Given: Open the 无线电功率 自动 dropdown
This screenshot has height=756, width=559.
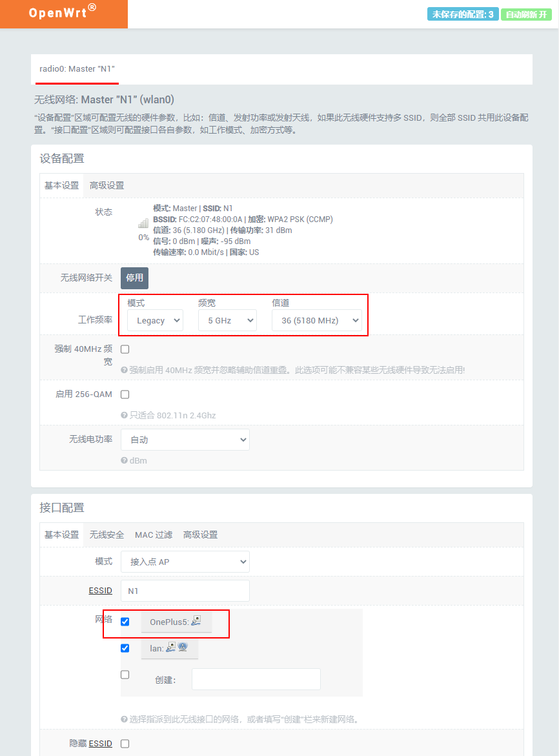Looking at the screenshot, I should (185, 440).
